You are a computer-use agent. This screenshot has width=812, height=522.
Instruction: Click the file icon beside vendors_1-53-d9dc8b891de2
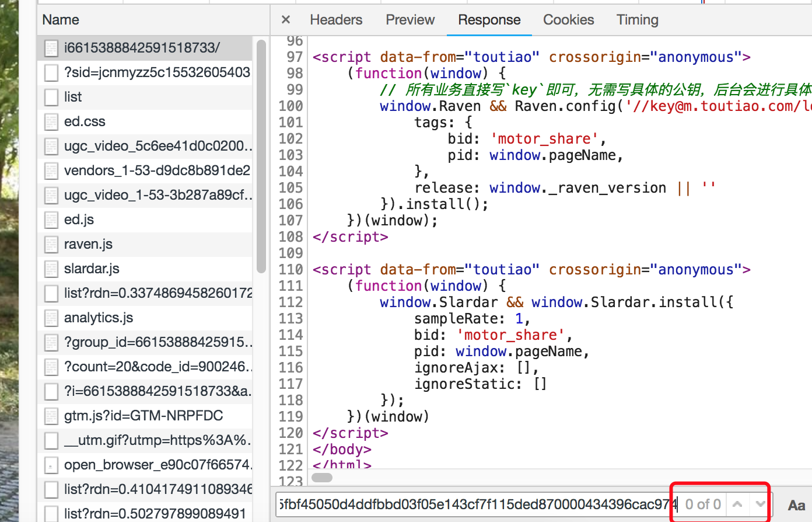pyautogui.click(x=51, y=170)
